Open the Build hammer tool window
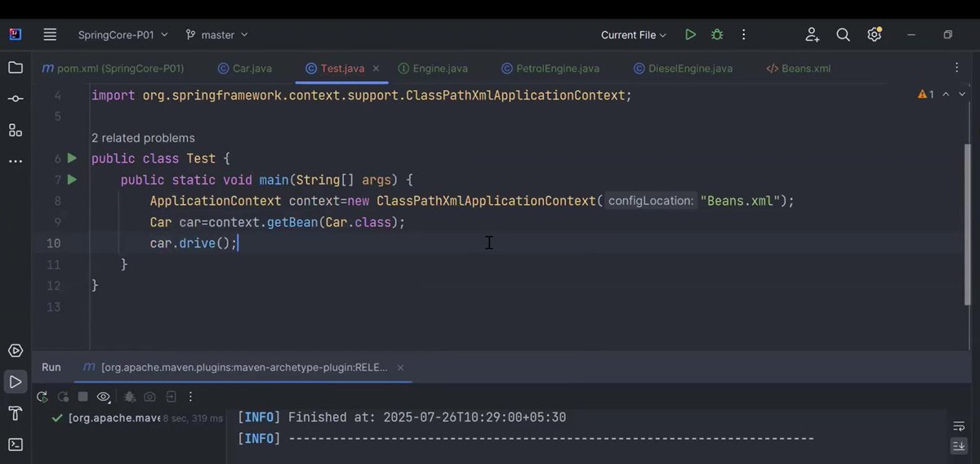The height and width of the screenshot is (464, 980). 16,413
